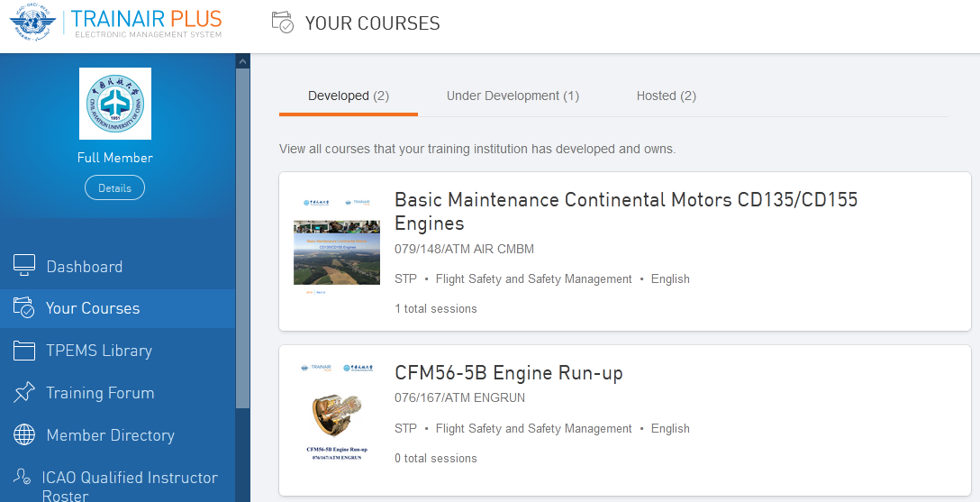This screenshot has width=980, height=502.
Task: Click the Your Courses folder-check icon in sidebar
Action: click(x=24, y=308)
